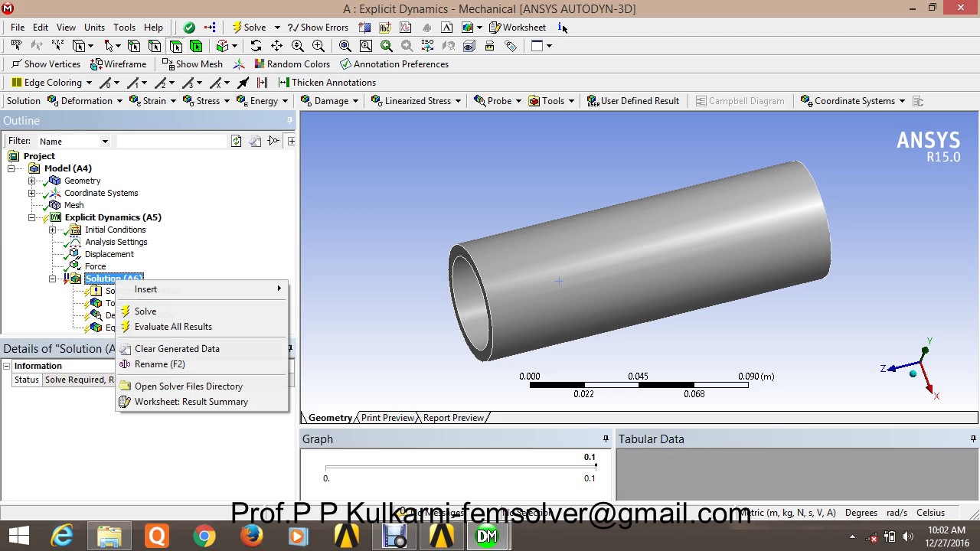
Task: Toggle Show Mesh
Action: click(x=192, y=64)
